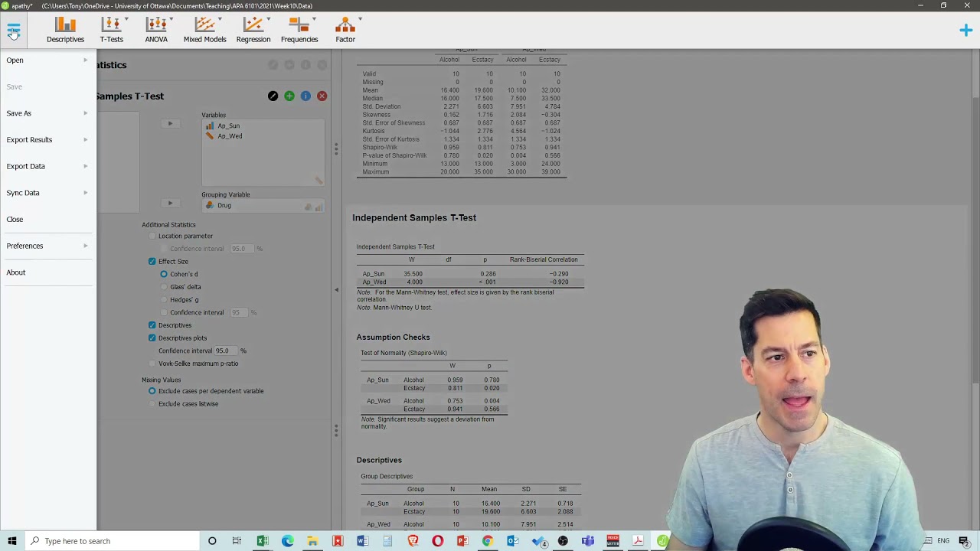
Task: Open the Mixed Models ribbon dropdown
Action: coord(204,31)
